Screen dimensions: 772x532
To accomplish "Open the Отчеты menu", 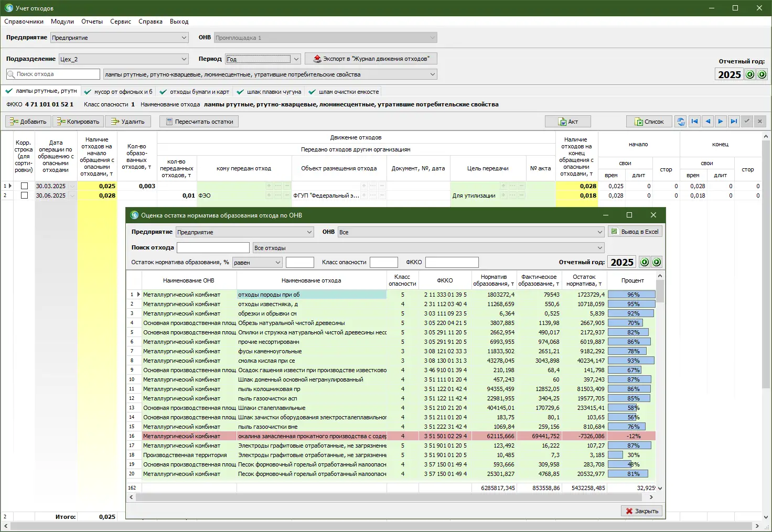I will (x=92, y=21).
